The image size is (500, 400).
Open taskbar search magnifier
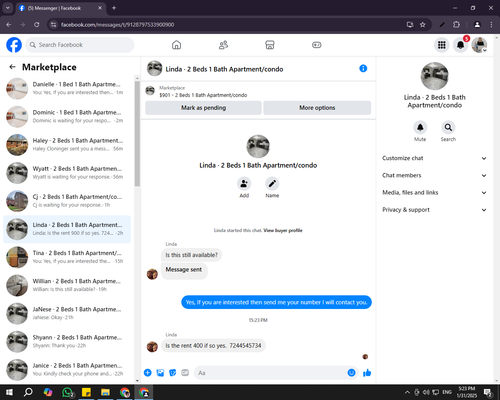click(x=28, y=392)
